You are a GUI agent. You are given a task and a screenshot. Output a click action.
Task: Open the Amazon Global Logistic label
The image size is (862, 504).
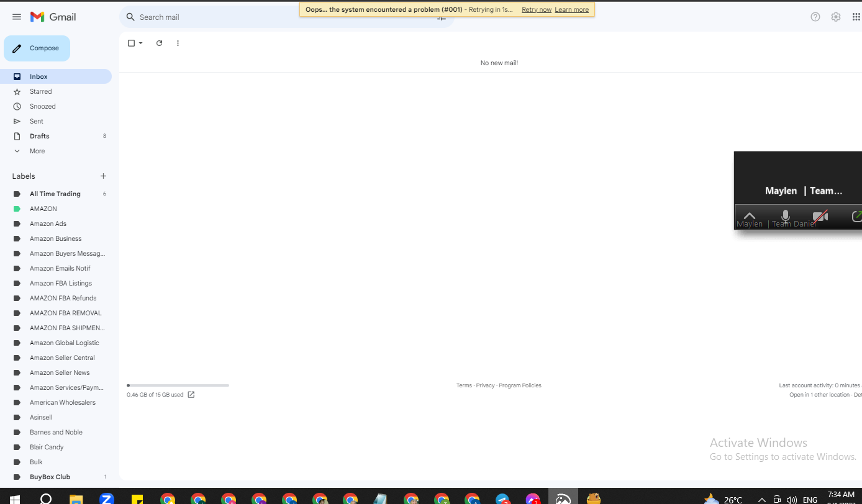(x=56, y=343)
